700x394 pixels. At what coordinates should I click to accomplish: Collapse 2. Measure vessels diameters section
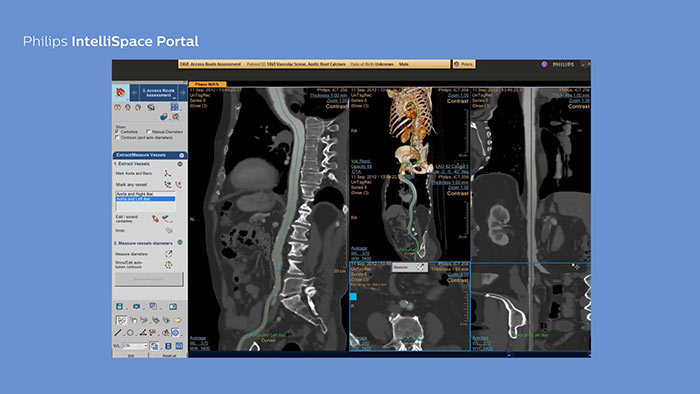[180, 243]
